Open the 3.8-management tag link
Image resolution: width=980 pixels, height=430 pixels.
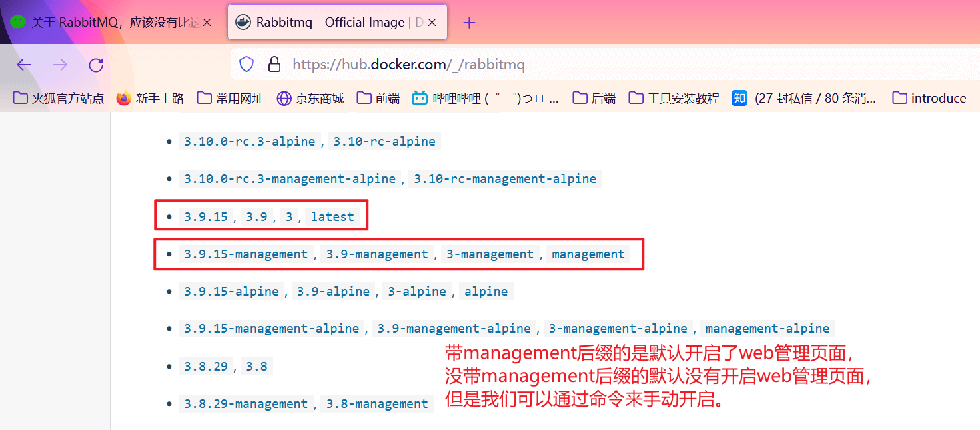(377, 403)
